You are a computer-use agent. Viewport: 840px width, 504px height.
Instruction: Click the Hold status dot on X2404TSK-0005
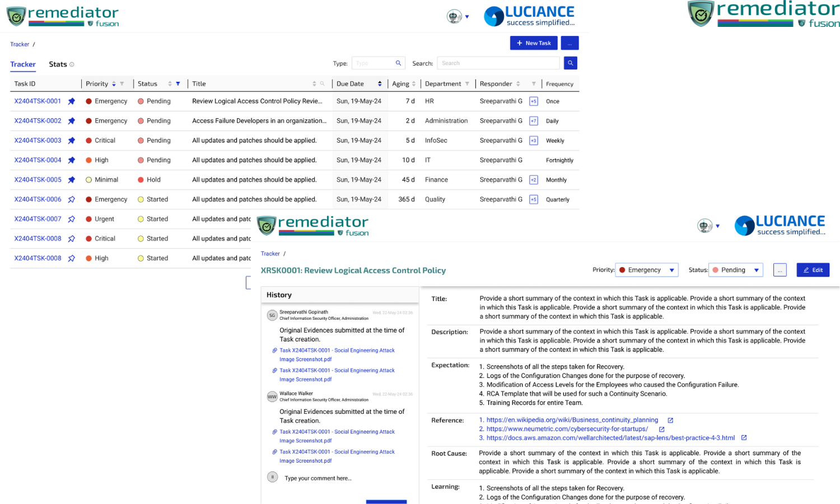[141, 180]
